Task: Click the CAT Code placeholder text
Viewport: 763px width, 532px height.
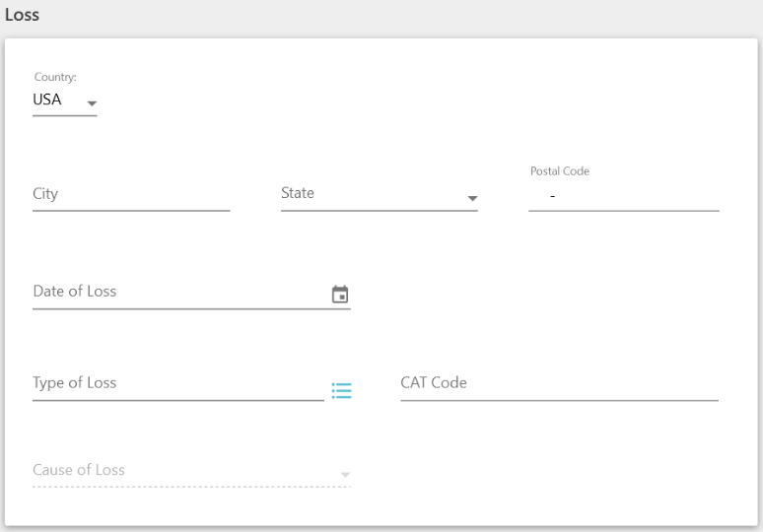Action: click(434, 383)
